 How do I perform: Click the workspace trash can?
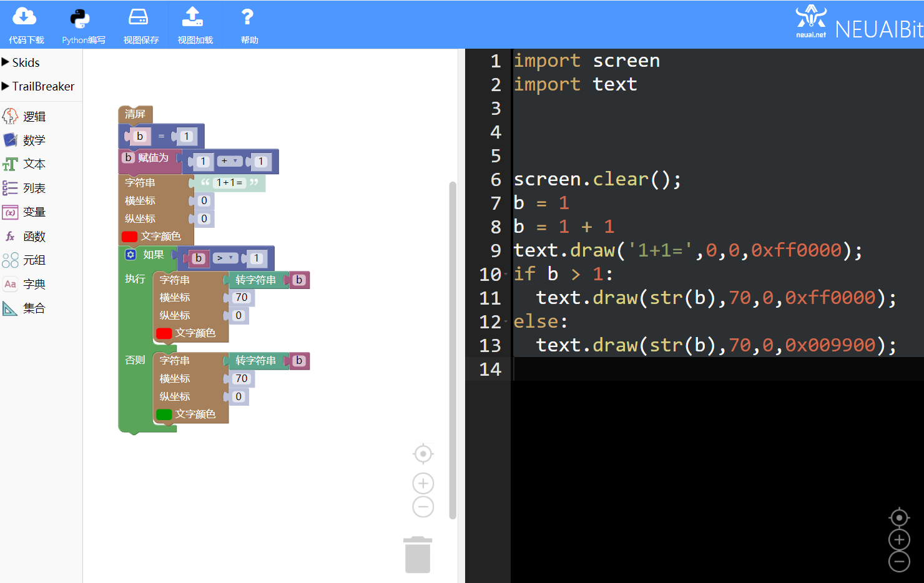[418, 554]
